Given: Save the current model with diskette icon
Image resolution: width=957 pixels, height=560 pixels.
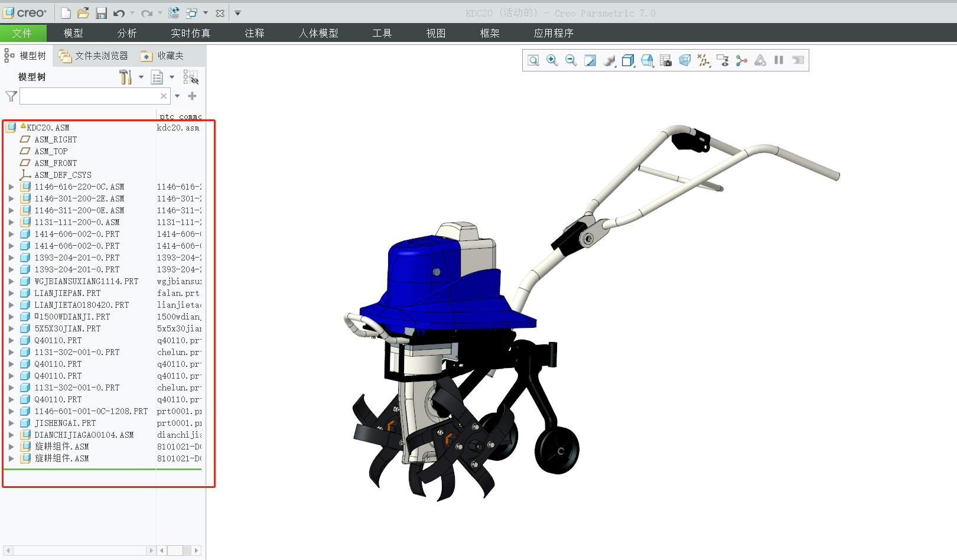Looking at the screenshot, I should (101, 13).
